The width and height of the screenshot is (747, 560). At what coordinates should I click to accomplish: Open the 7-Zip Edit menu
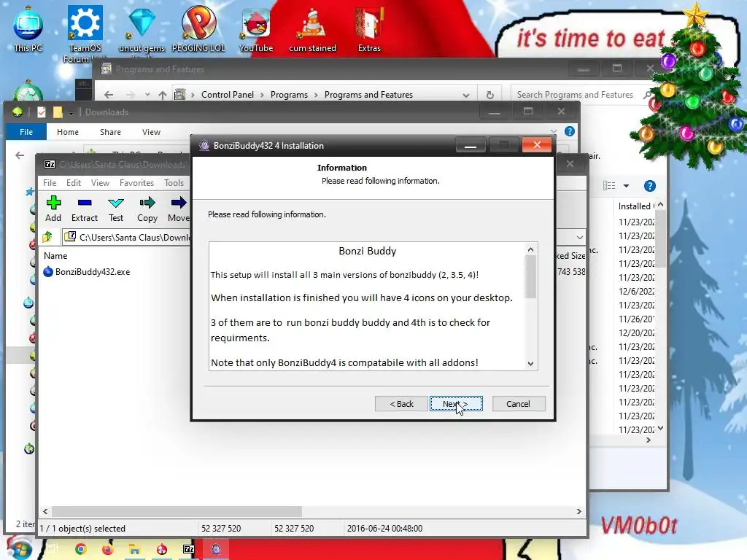point(74,183)
